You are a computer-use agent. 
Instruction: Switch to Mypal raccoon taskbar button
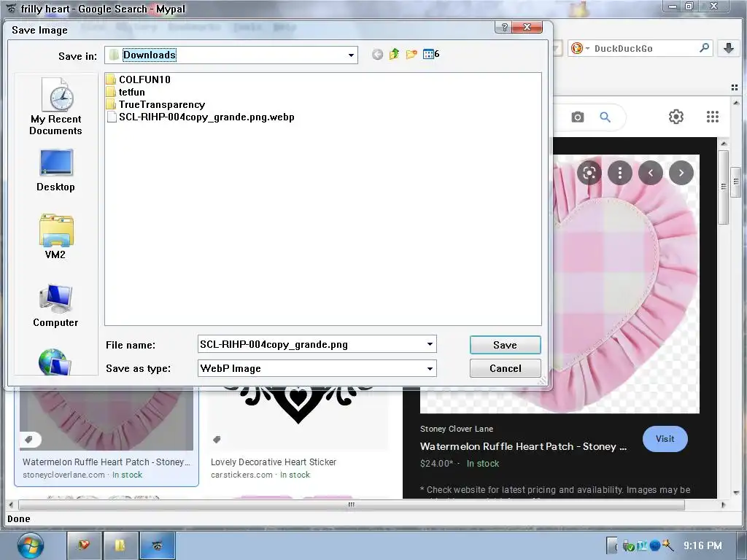click(x=158, y=545)
